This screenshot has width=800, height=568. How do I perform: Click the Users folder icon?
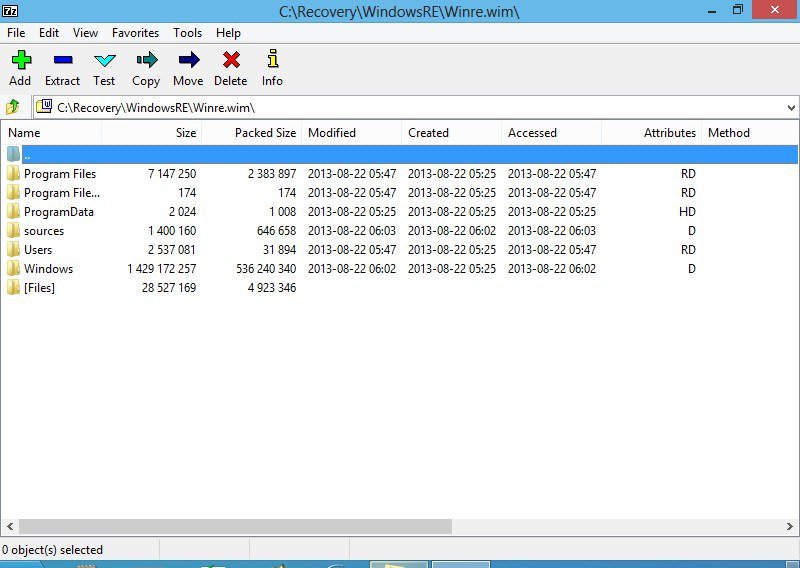click(x=14, y=250)
